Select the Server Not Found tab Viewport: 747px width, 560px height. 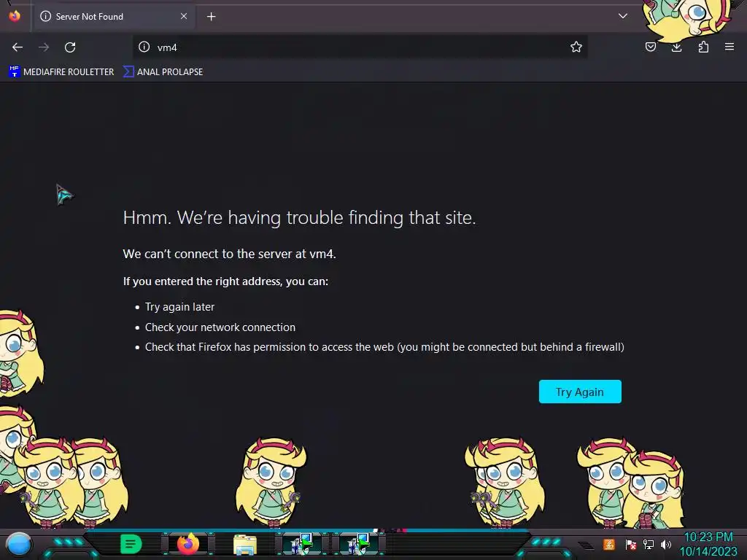[x=113, y=17]
